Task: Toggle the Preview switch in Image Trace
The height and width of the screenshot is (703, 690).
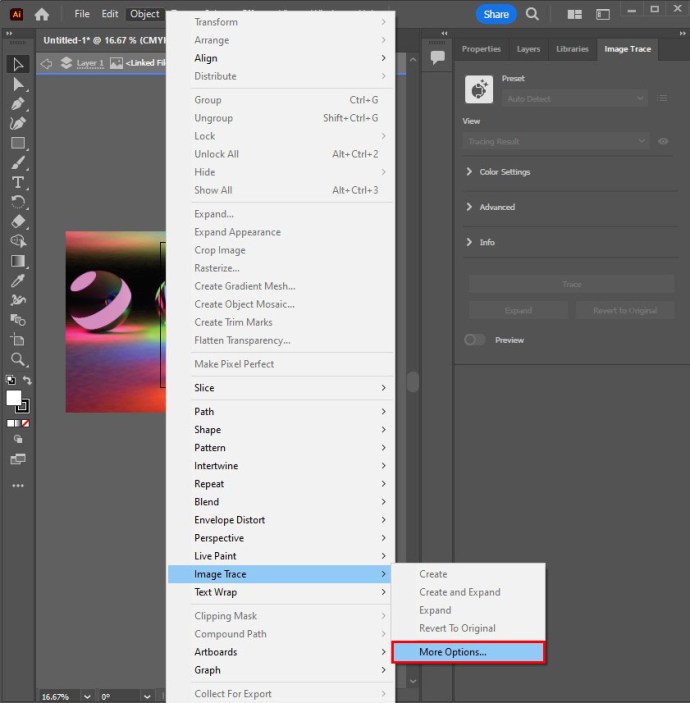Action: pos(475,340)
